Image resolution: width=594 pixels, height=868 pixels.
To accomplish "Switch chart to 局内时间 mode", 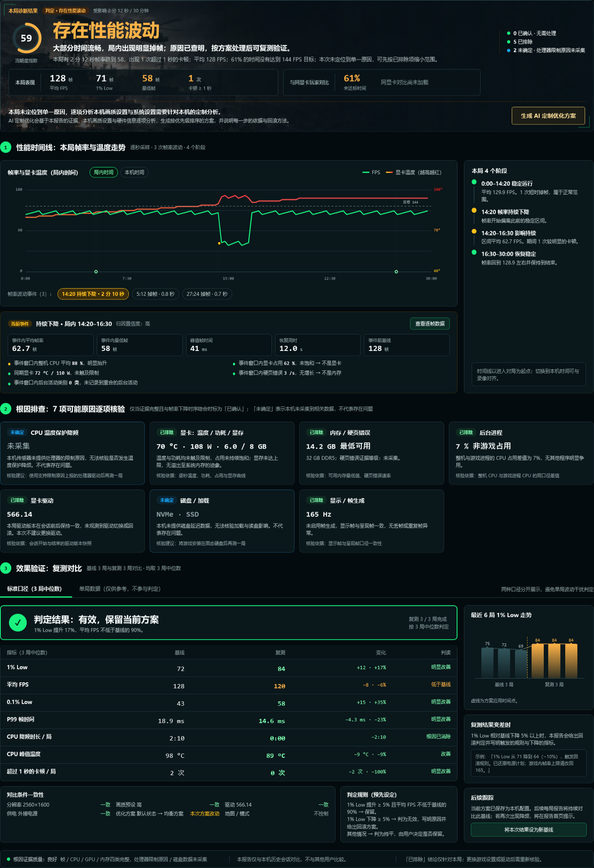I will coord(104,172).
